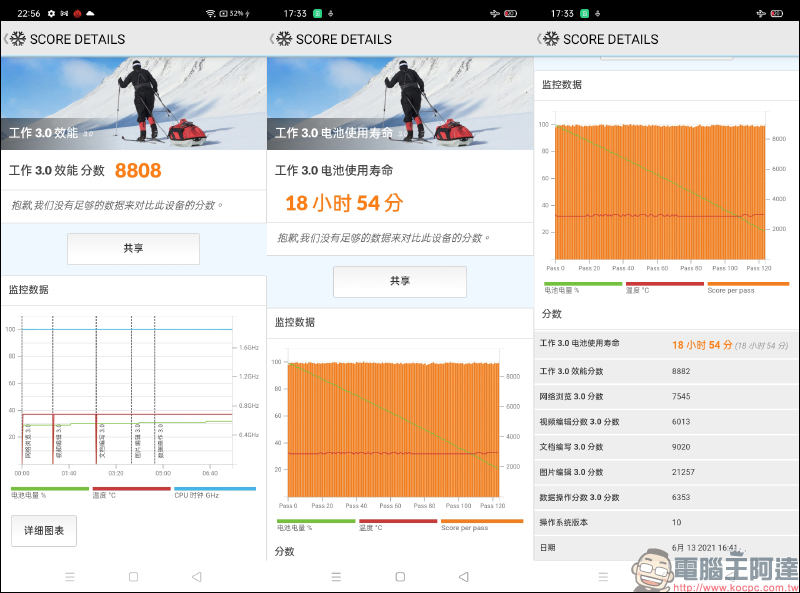This screenshot has height=593, width=800.
Task: Tap the settings gear in the 22:56 status bar
Action: 51,13
